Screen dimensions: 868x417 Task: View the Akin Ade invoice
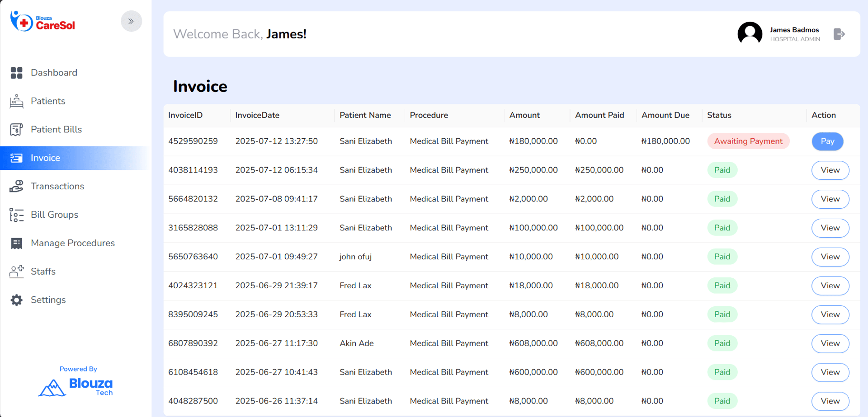(830, 343)
